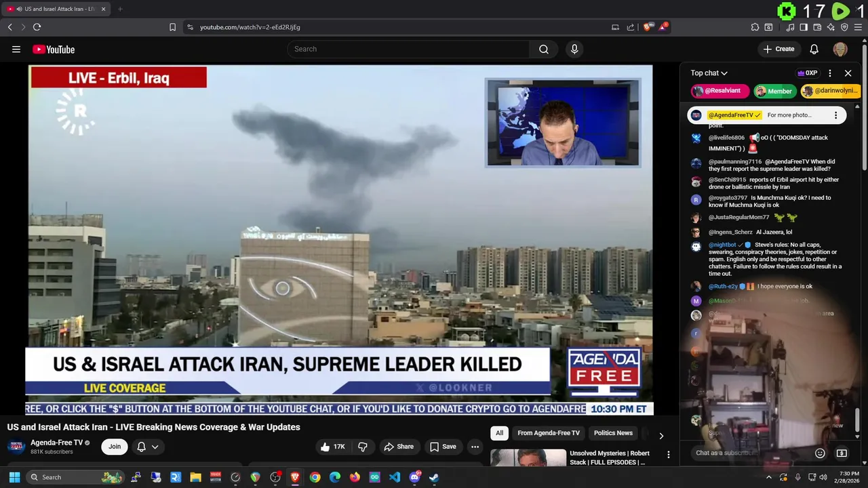Select the Politics News chip
Image resolution: width=868 pixels, height=488 pixels.
[613, 433]
